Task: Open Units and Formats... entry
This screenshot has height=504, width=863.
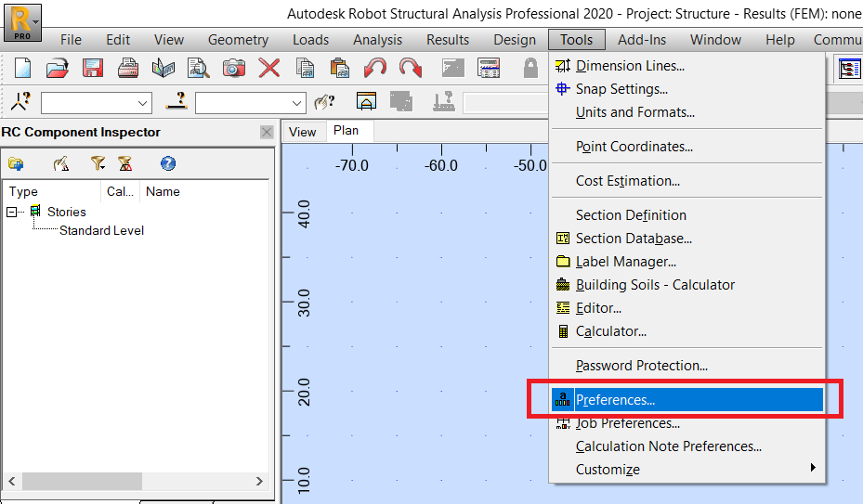Action: pyautogui.click(x=687, y=111)
